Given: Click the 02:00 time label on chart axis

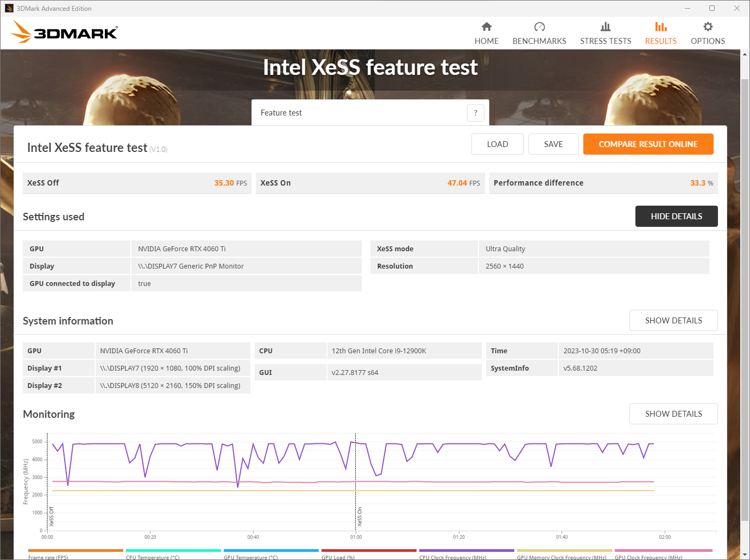Looking at the screenshot, I should tap(665, 537).
